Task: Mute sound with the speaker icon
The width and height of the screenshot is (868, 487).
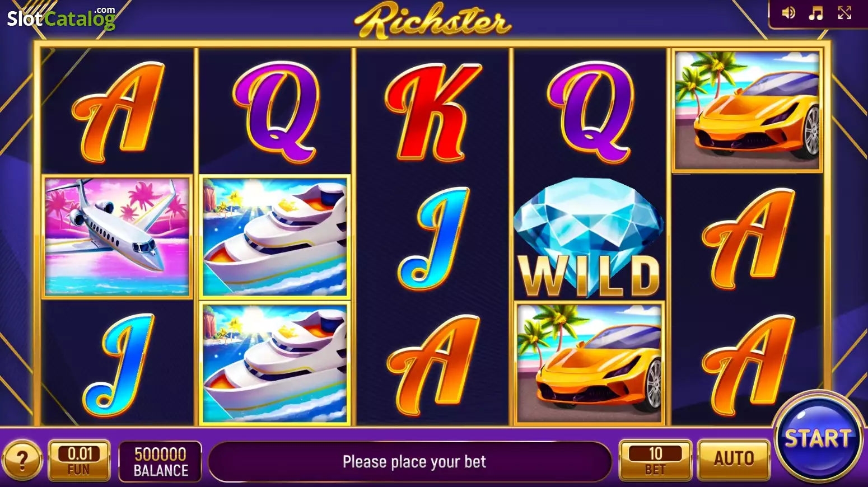Action: [x=788, y=13]
